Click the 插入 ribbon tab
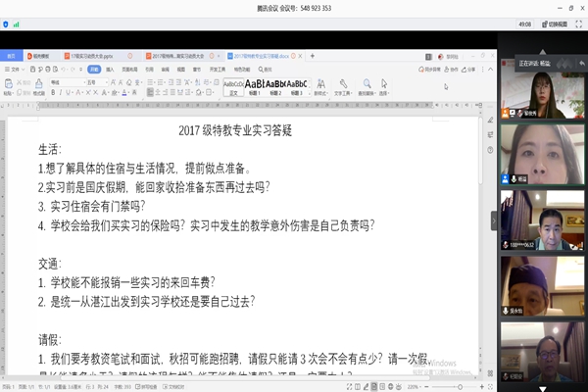This screenshot has width=588, height=392. pyautogui.click(x=111, y=70)
